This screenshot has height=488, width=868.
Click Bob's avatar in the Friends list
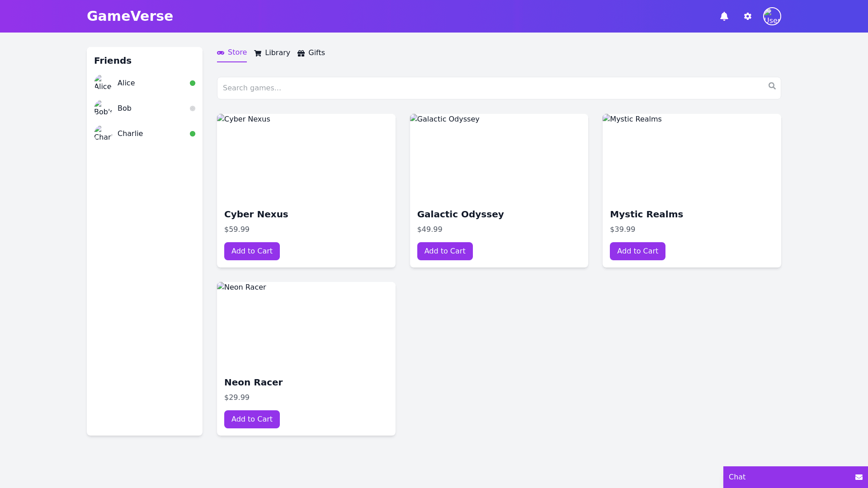point(103,108)
